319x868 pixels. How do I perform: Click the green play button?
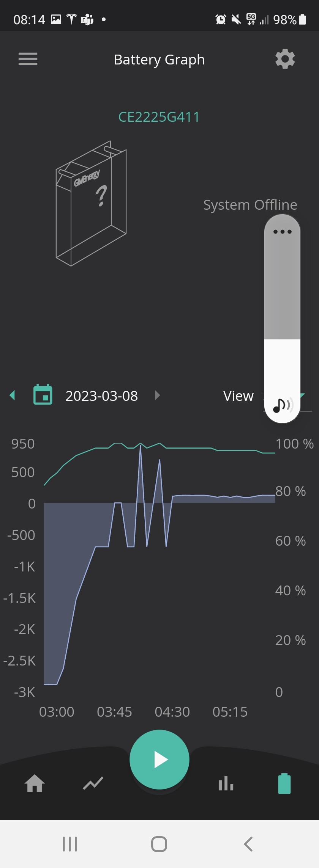click(159, 760)
